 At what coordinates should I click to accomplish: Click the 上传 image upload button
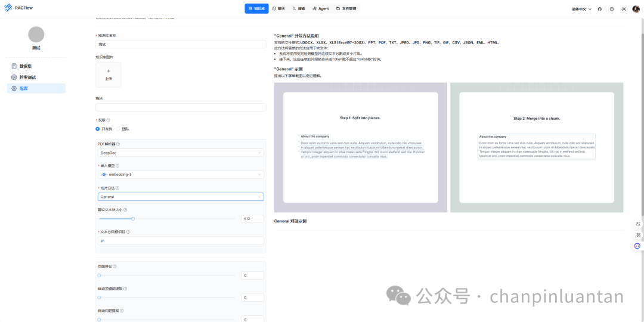[x=109, y=75]
